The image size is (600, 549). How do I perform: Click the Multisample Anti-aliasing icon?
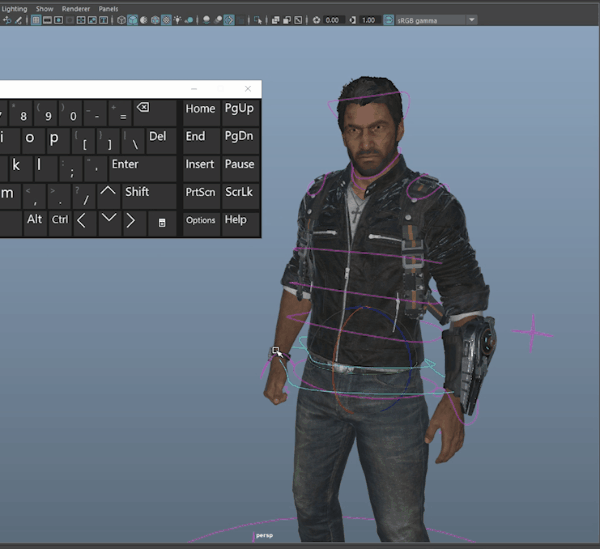pyautogui.click(x=229, y=20)
